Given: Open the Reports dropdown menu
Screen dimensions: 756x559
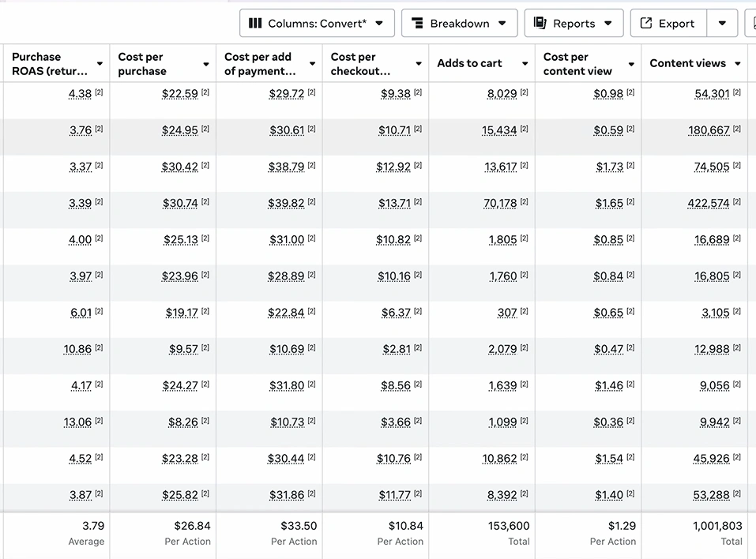Looking at the screenshot, I should [x=607, y=24].
